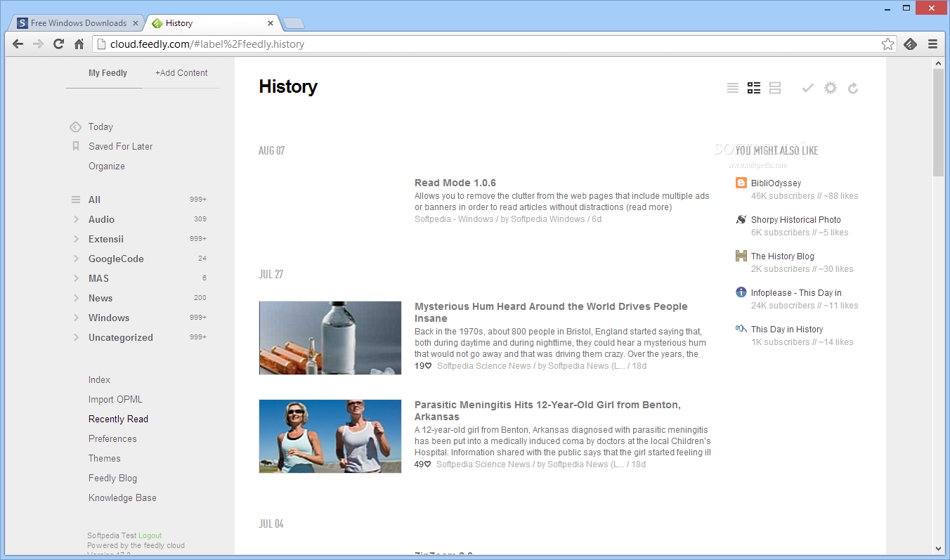Open the Read Mode 1.0.6 article
This screenshot has height=560, width=950.
point(455,183)
